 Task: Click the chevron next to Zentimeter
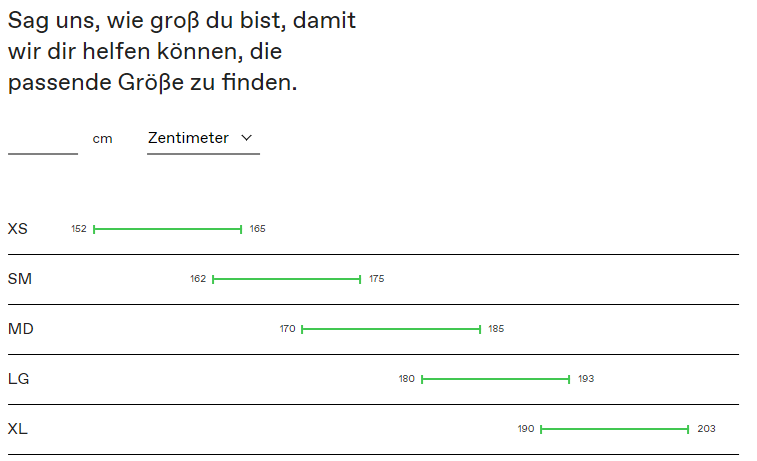[x=247, y=138]
